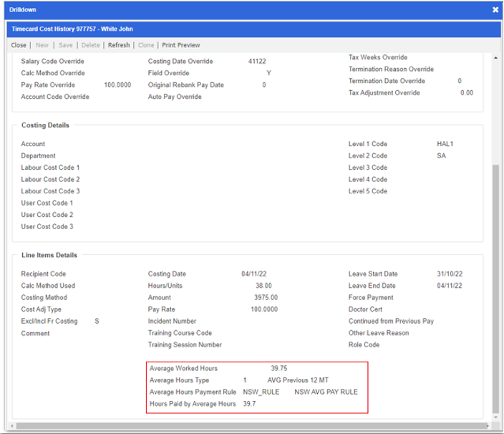Select the Average Worked Hours value 39.75

278,368
